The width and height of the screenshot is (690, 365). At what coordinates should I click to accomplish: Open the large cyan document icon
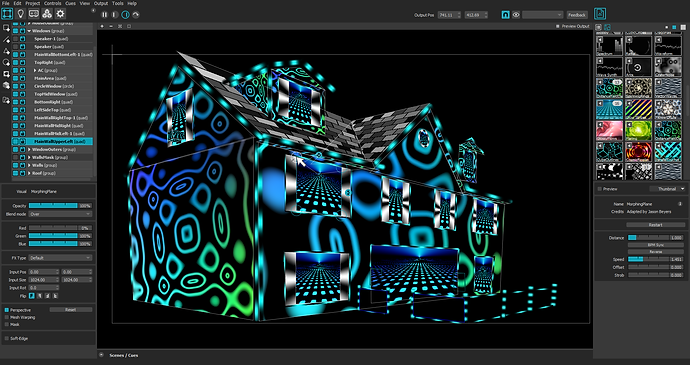pos(599,14)
